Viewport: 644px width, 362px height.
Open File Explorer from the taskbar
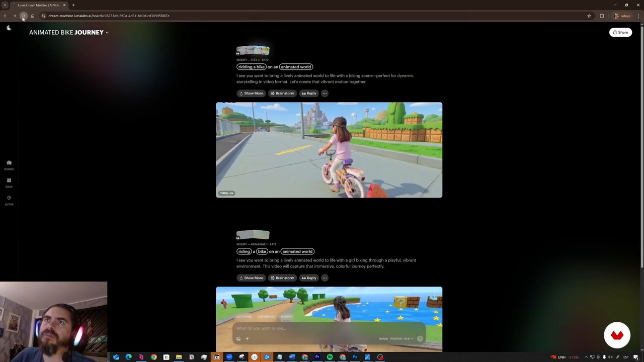point(179,357)
